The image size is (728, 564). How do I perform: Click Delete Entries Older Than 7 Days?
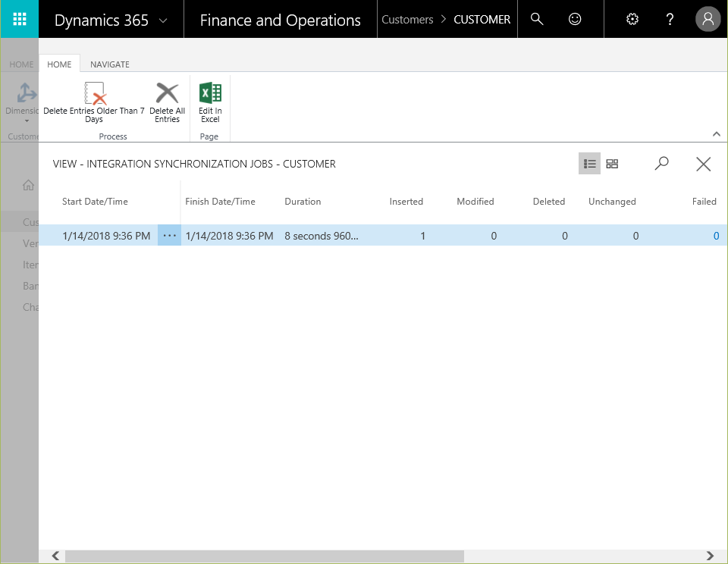tap(94, 102)
